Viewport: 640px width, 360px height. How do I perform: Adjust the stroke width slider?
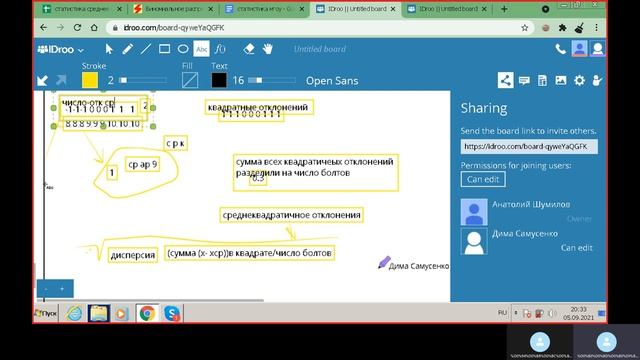[143, 80]
